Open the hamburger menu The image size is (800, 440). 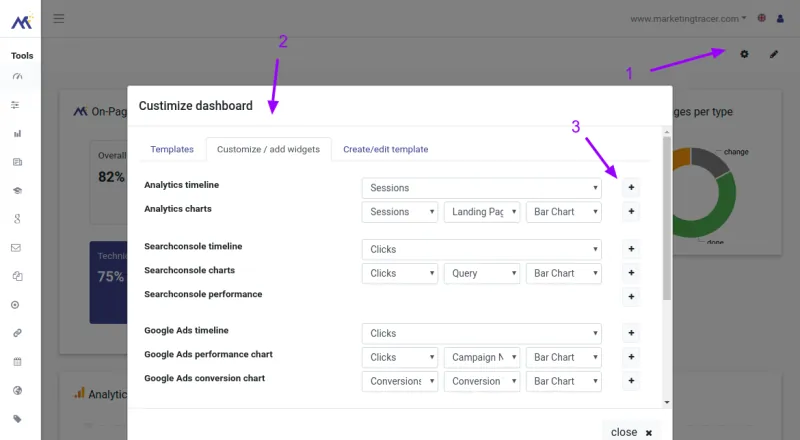(59, 19)
